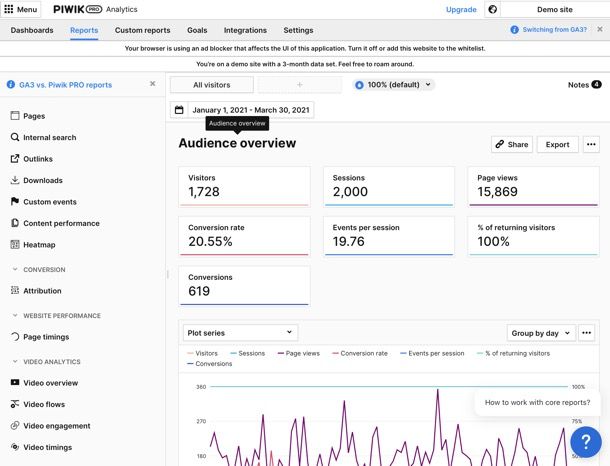
Task: Click the Content performance document icon
Action: pos(15,223)
